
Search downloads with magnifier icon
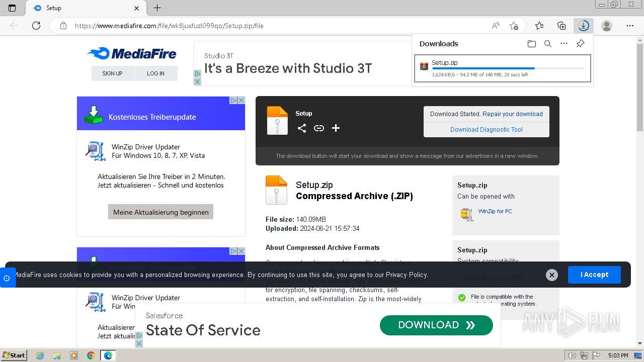click(x=548, y=44)
